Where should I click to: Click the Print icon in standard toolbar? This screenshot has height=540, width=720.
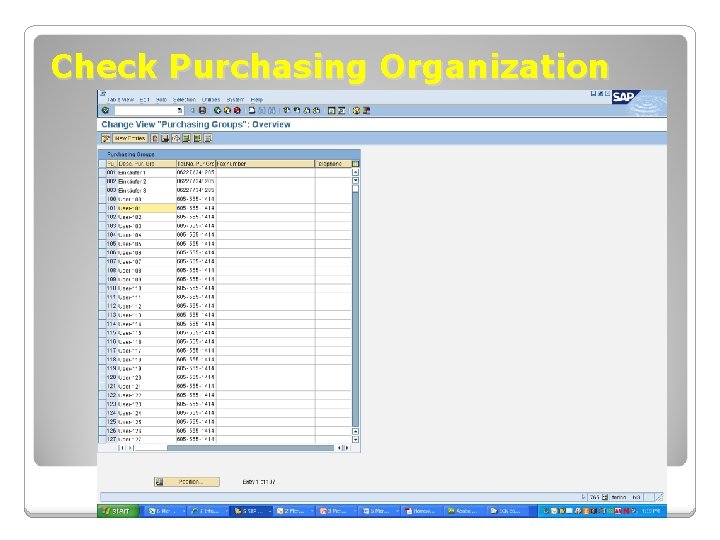coord(252,110)
